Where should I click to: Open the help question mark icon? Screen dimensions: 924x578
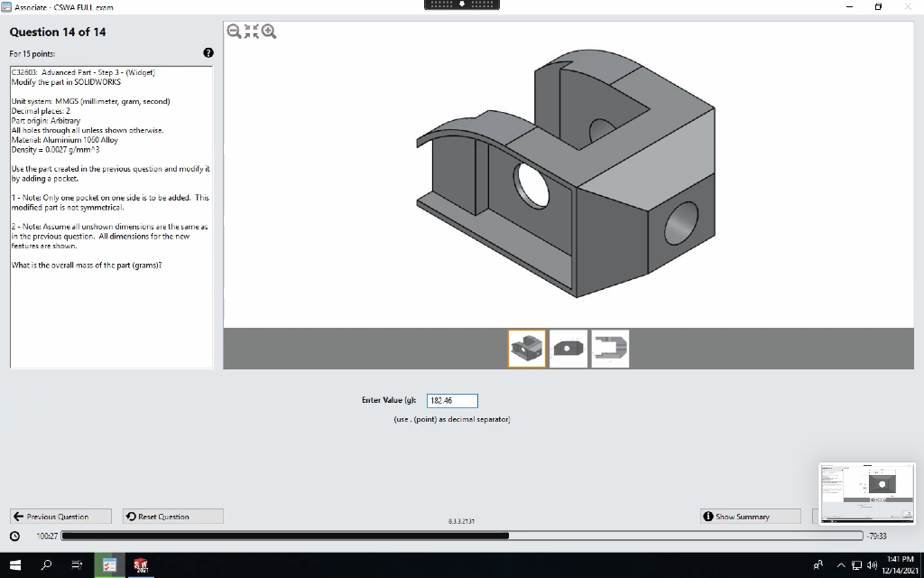click(x=208, y=53)
